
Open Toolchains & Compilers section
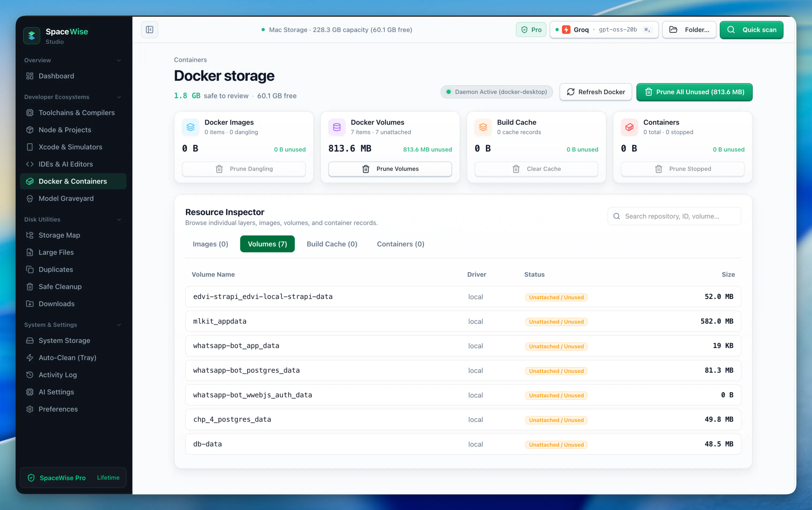pos(73,113)
